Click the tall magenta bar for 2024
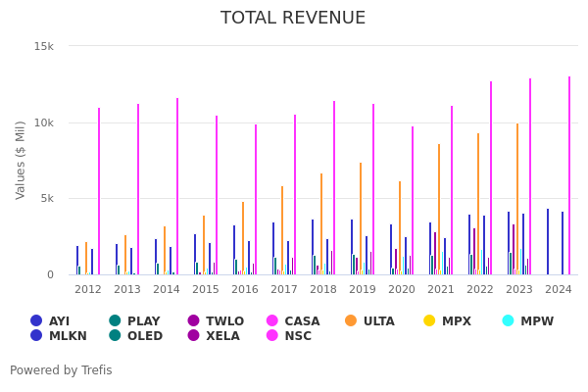Image resolution: width=588 pixels, height=392 pixels. coord(568,176)
